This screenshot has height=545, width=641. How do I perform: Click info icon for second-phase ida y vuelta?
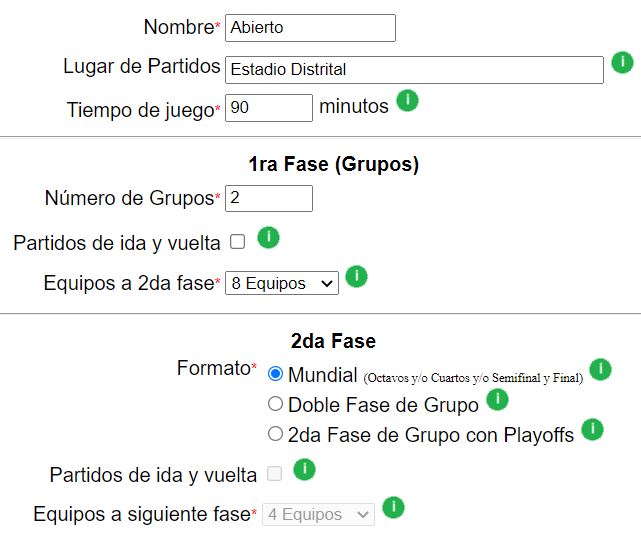coord(304,469)
